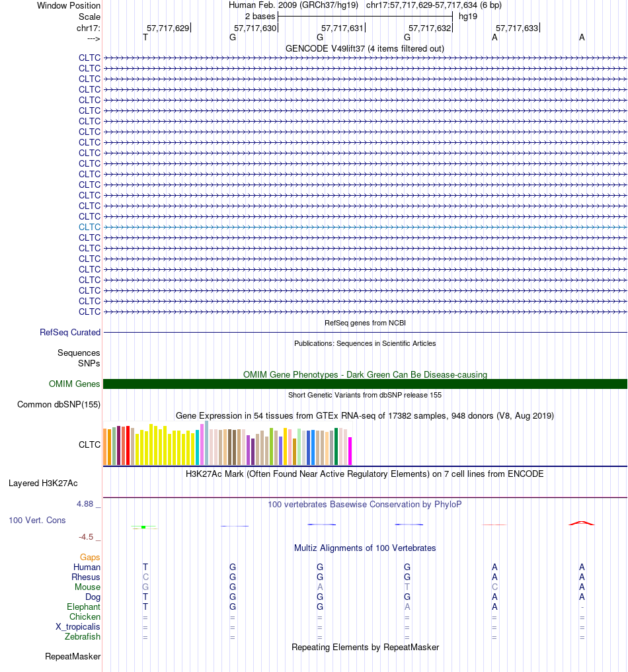Viewport: 628px width, 672px height.
Task: Click the OMIM Gene Phenotypes green title
Action: [365, 374]
